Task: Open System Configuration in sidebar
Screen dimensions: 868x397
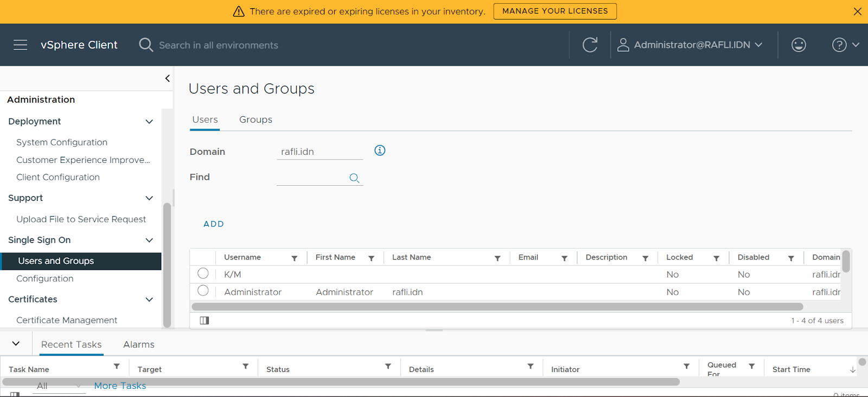Action: click(x=62, y=142)
